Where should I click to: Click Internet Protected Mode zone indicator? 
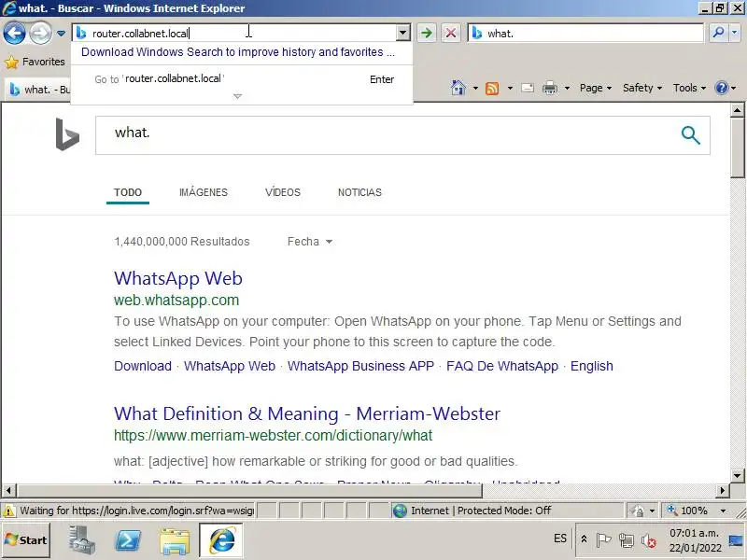click(472, 511)
